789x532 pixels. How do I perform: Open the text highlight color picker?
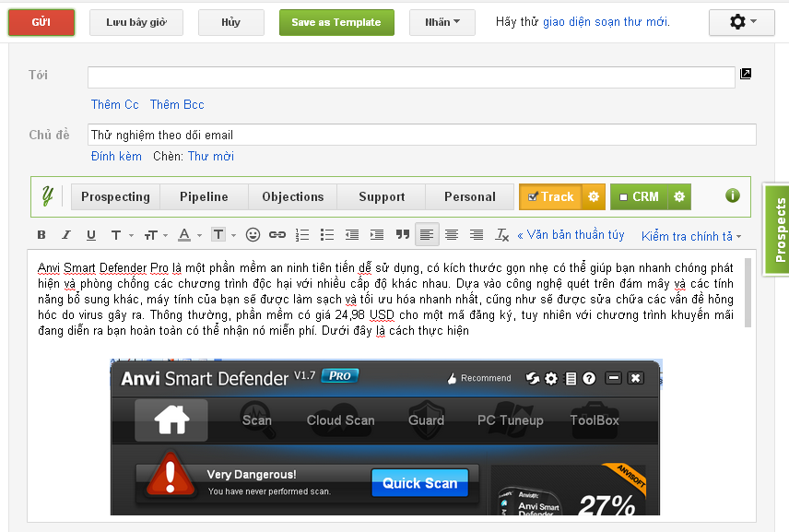(x=223, y=235)
